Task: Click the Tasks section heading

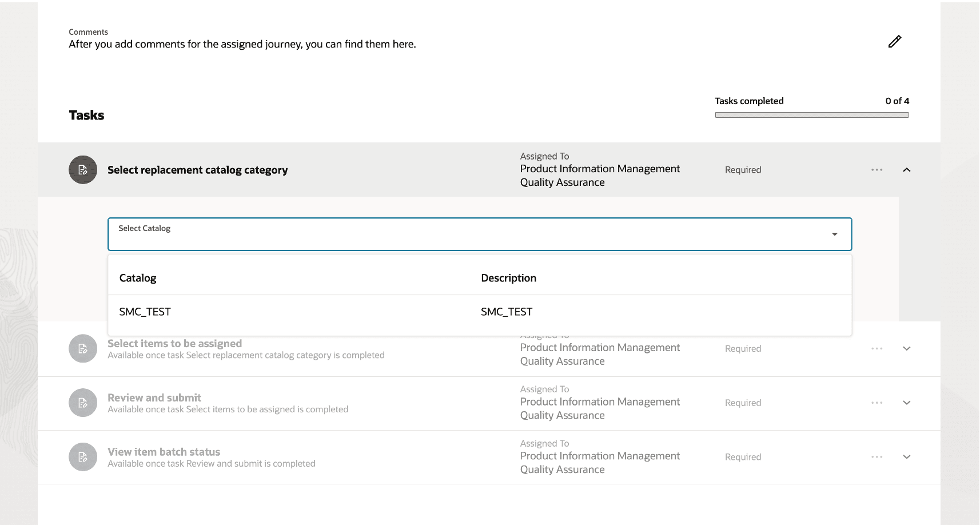Action: [86, 115]
